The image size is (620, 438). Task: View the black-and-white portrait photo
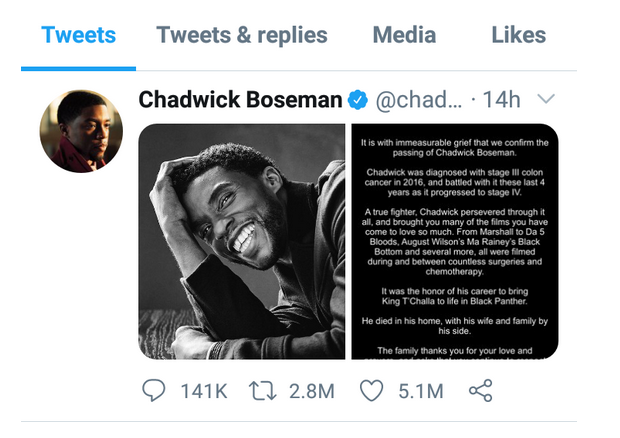click(242, 242)
